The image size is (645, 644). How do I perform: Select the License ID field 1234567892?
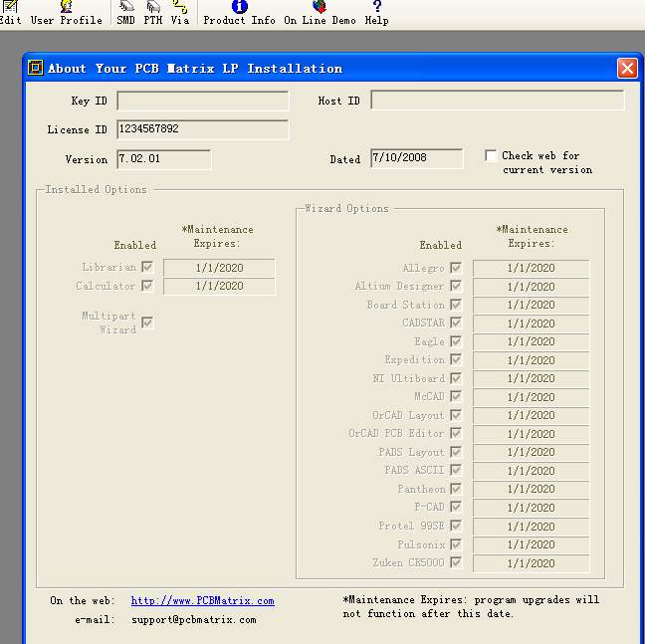pos(203,129)
